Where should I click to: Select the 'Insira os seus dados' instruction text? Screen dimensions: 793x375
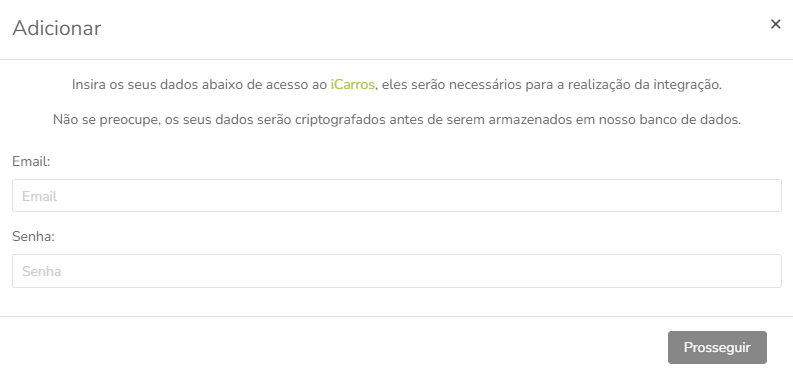coord(396,85)
